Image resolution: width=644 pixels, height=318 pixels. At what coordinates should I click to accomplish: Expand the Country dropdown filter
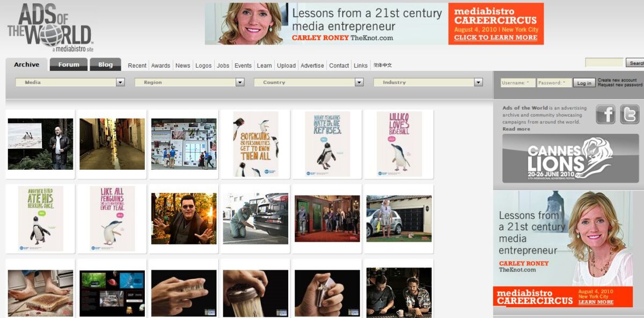pos(309,82)
